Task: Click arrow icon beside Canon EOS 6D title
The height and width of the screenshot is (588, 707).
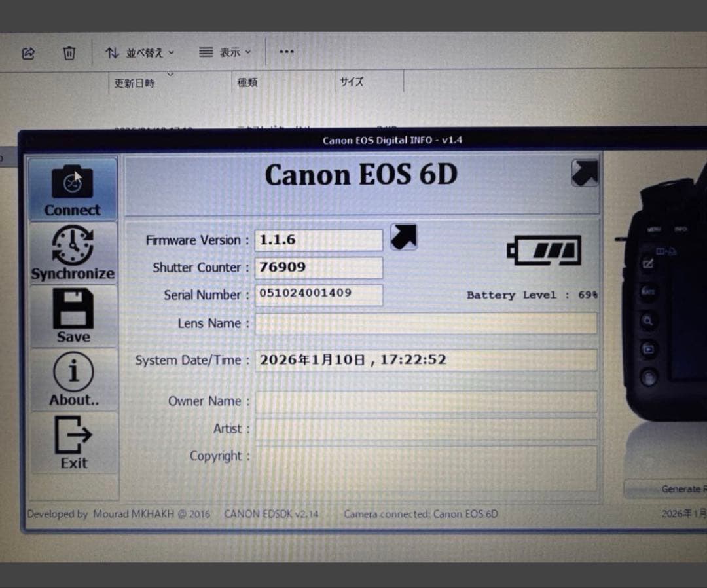Action: coord(585,173)
